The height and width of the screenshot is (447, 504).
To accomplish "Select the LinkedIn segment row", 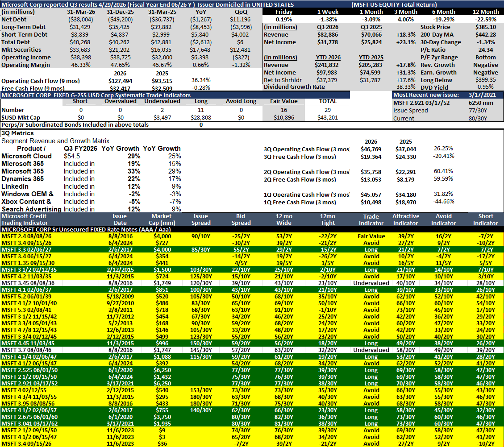I will (x=91, y=186).
